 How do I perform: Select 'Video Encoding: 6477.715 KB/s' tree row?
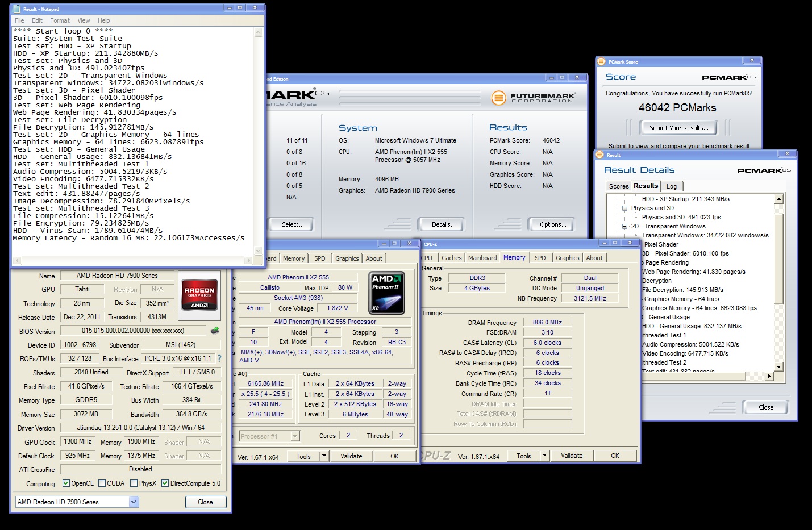click(685, 353)
